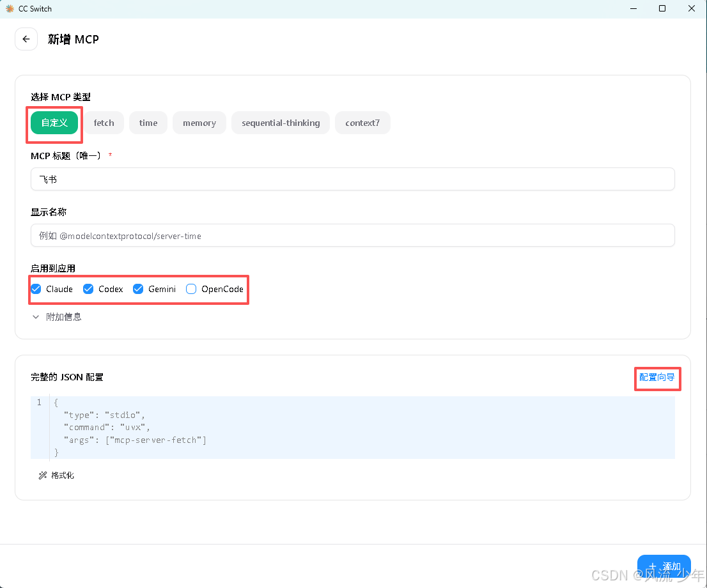707x588 pixels.
Task: Minimize the CC Switch window
Action: coord(633,8)
